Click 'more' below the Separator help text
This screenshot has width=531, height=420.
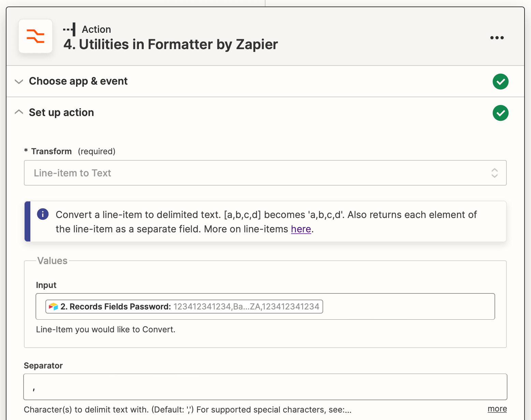[x=497, y=408]
